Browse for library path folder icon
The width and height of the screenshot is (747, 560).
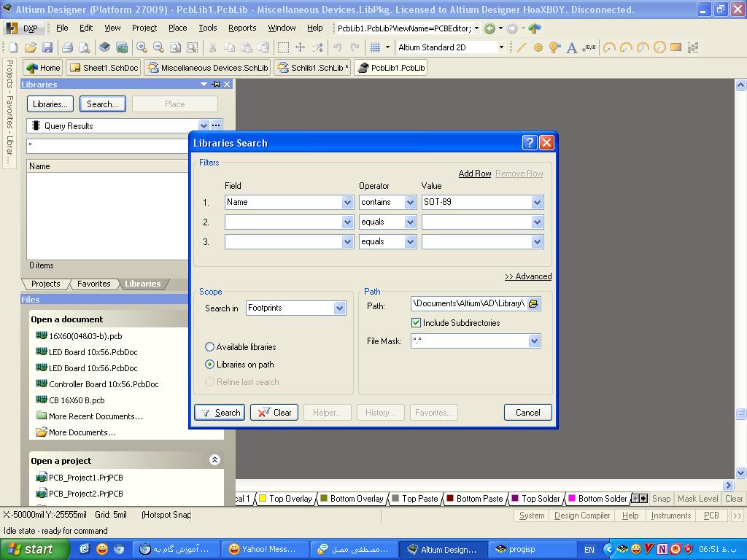533,303
